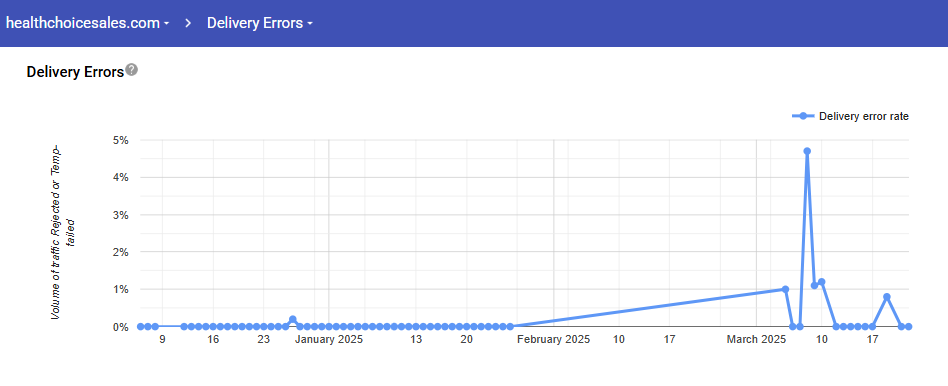Expand the Delivery Errors dropdown in the header
The height and width of the screenshot is (386, 948).
(260, 23)
